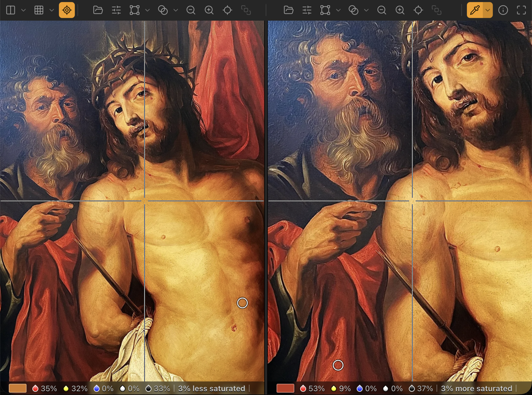The height and width of the screenshot is (395, 532).
Task: Toggle the orange crosshair guides button
Action: tap(67, 10)
